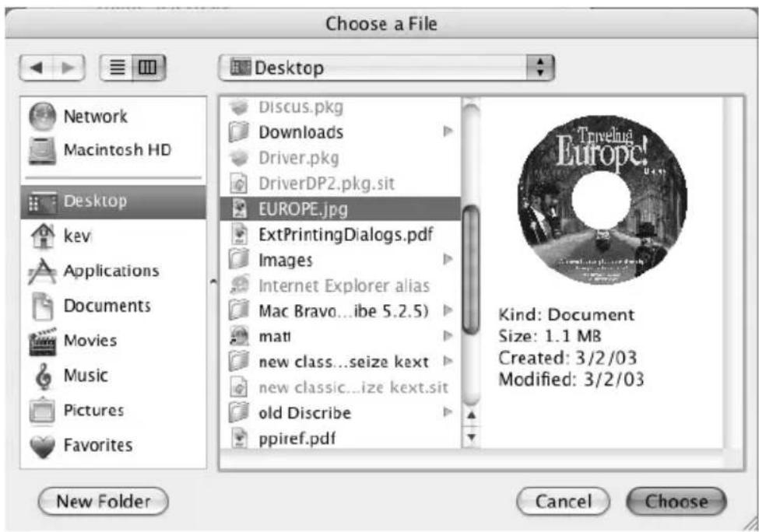Click the Macintosh HD label in sidebar

coord(118,150)
